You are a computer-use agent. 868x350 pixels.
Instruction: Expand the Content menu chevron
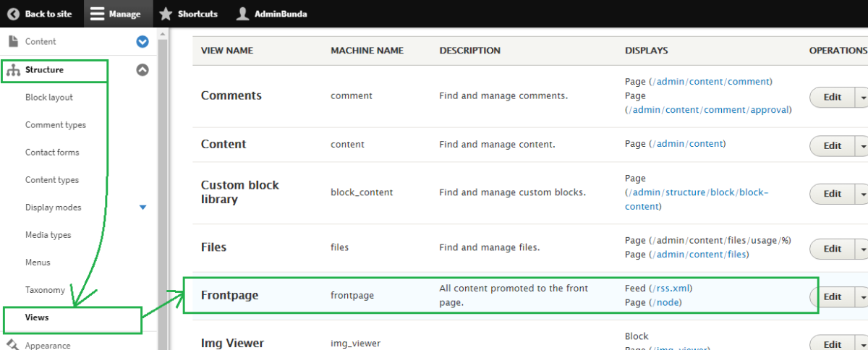click(x=142, y=42)
